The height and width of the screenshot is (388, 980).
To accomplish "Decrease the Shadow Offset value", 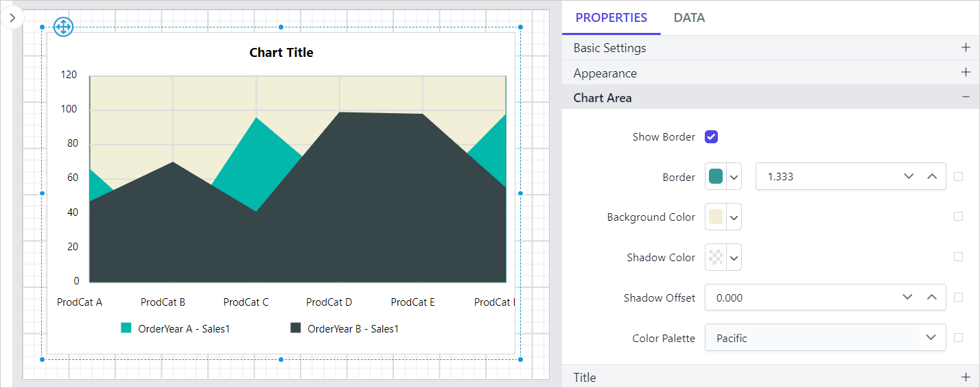I will 908,298.
